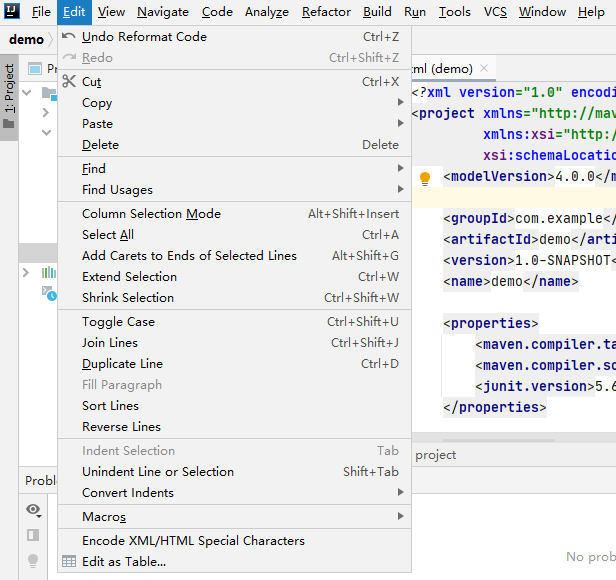Open the Refactor menu
This screenshot has width=616, height=580.
point(326,12)
